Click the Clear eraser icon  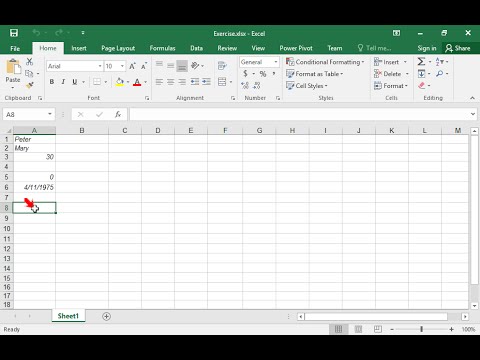422,86
